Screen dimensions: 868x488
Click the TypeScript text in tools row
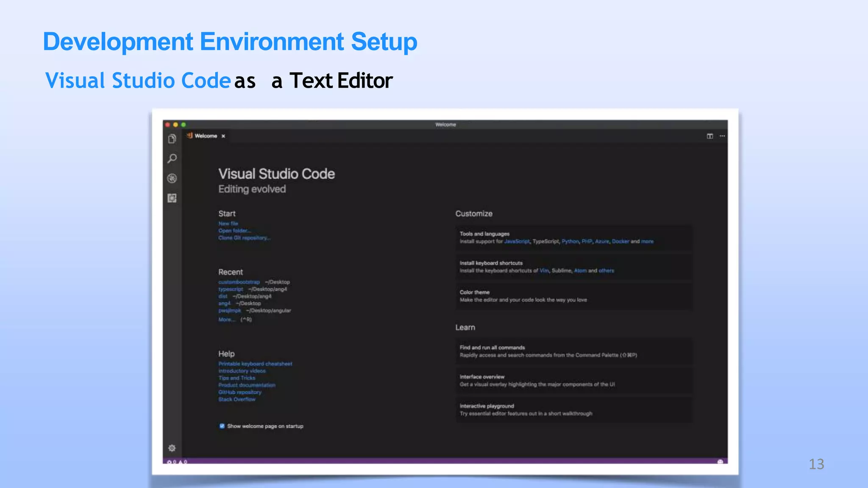tap(546, 241)
